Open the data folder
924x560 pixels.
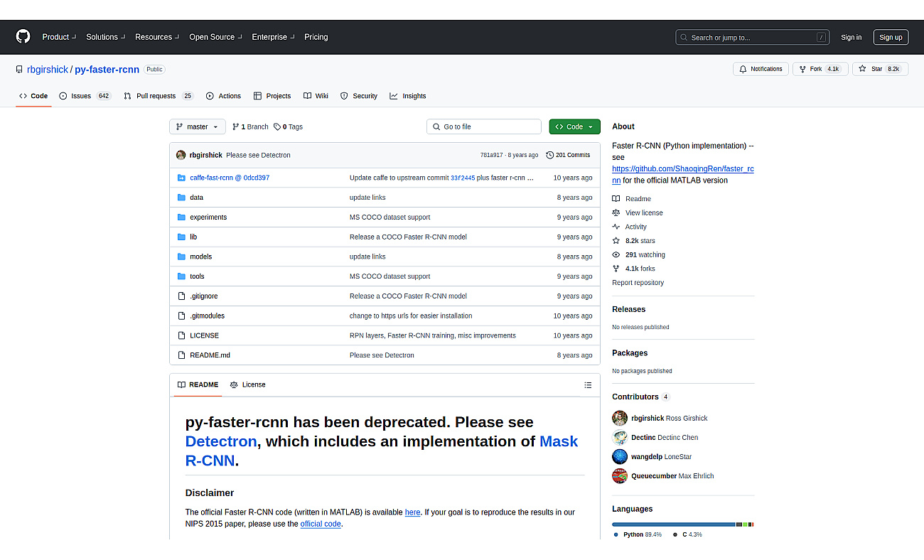coord(196,198)
